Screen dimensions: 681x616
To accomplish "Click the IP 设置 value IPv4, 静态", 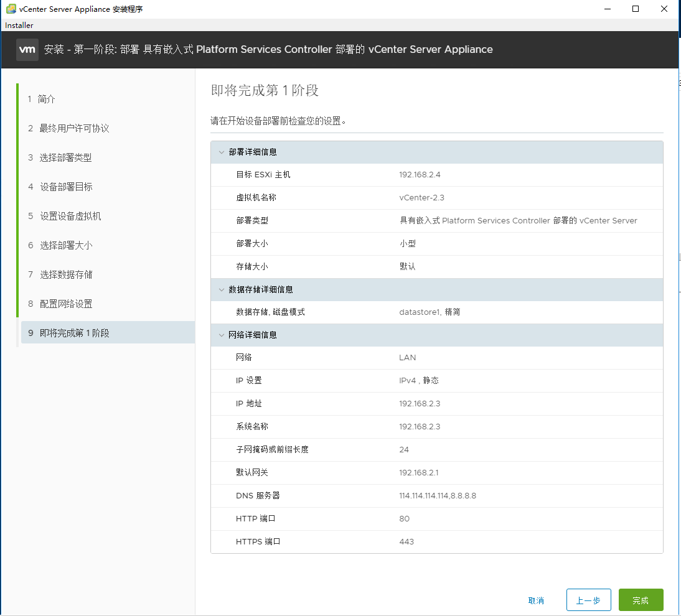I will 419,381.
